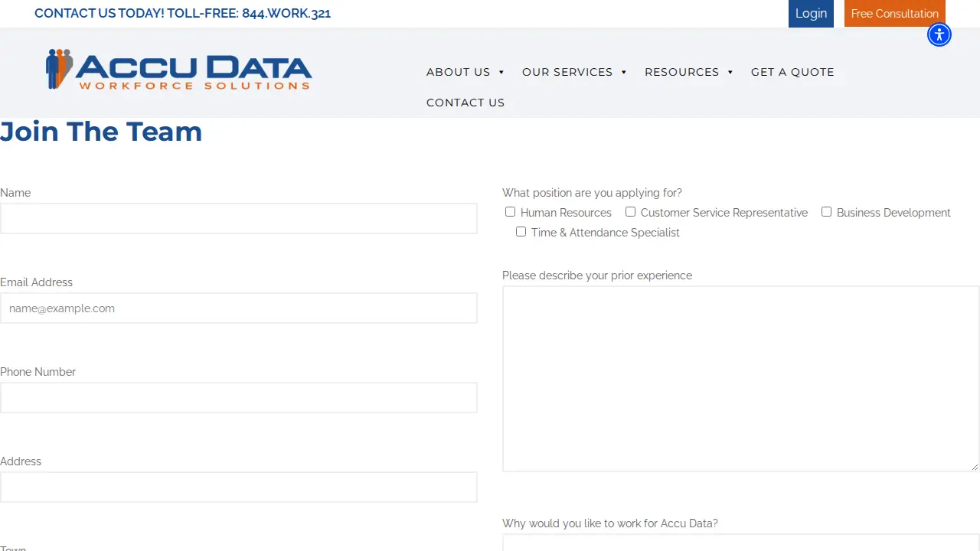Click the 'What position are you applying for?' label

click(592, 193)
